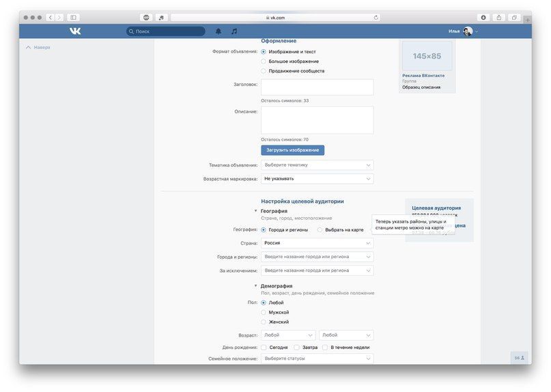
Task: Check birthday Завтра checkbox
Action: click(x=296, y=348)
